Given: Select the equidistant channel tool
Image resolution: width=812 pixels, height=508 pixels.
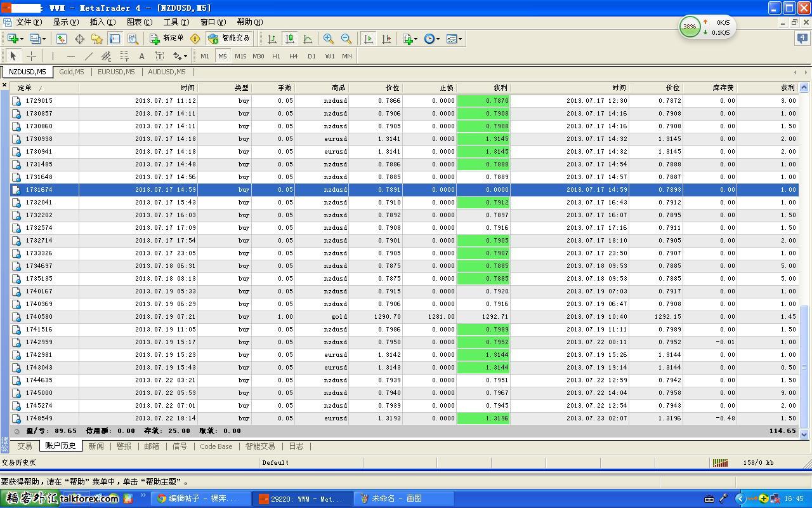Looking at the screenshot, I should pos(106,56).
